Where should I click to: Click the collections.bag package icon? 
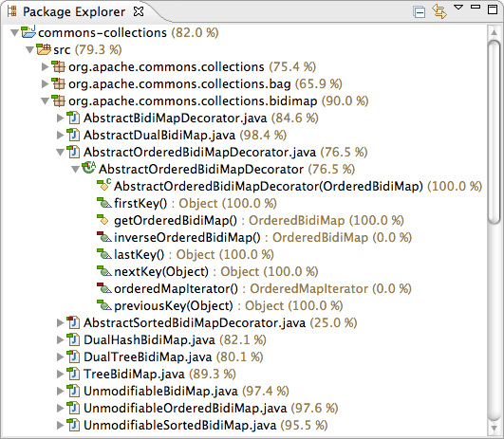[58, 83]
